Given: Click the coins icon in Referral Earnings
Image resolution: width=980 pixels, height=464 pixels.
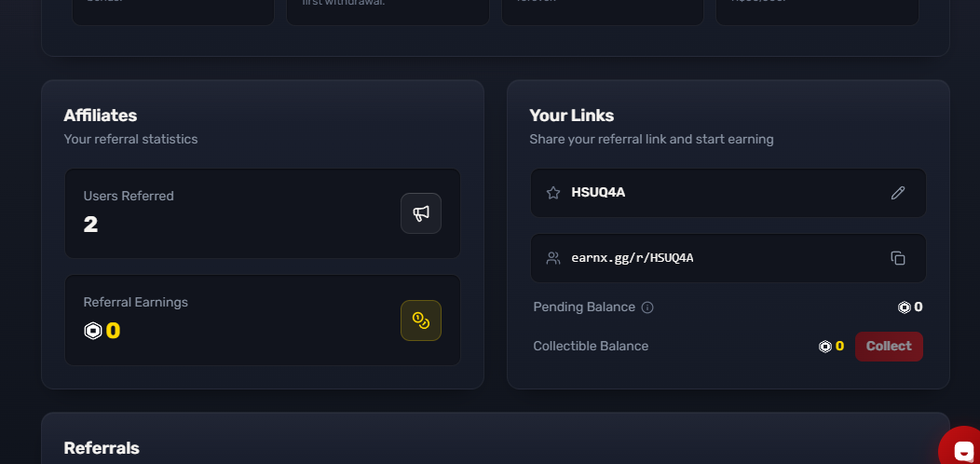Looking at the screenshot, I should (421, 321).
